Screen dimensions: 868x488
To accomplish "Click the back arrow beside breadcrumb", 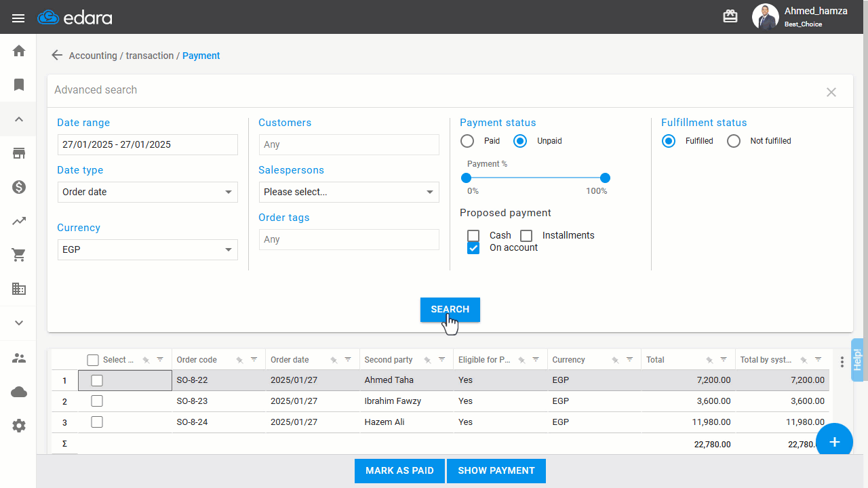I will click(x=57, y=56).
